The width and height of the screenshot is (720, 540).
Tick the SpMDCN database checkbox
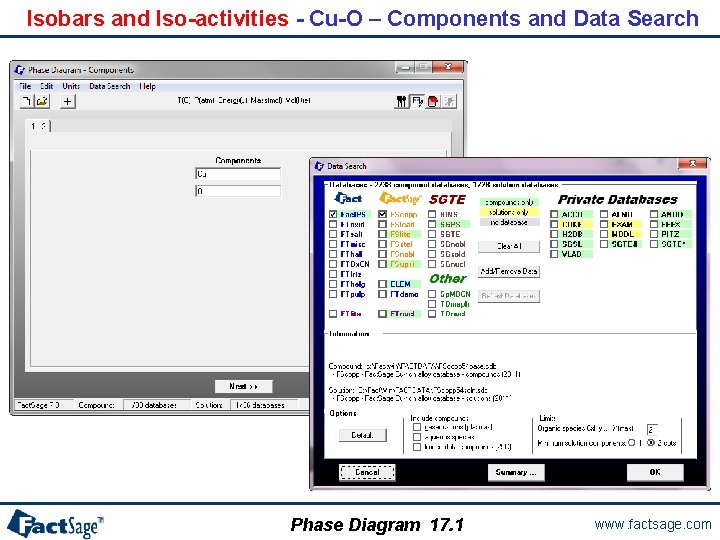432,294
